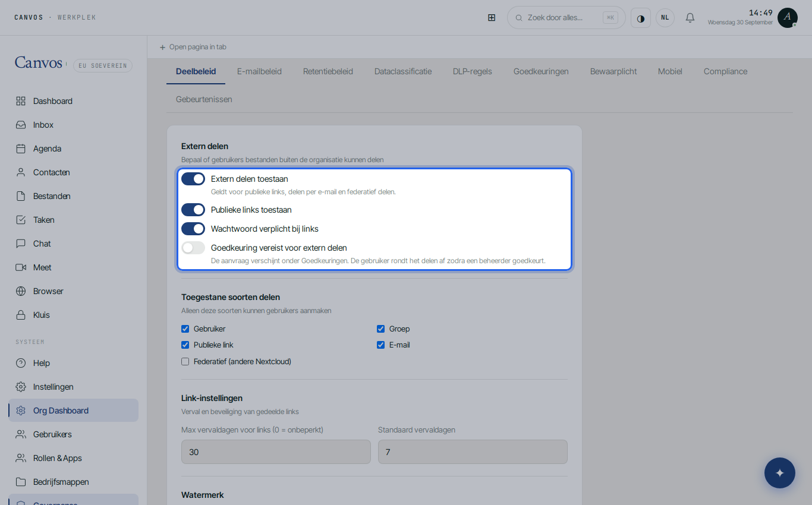The width and height of the screenshot is (812, 505).
Task: Switch language with the NL button
Action: [x=665, y=18]
